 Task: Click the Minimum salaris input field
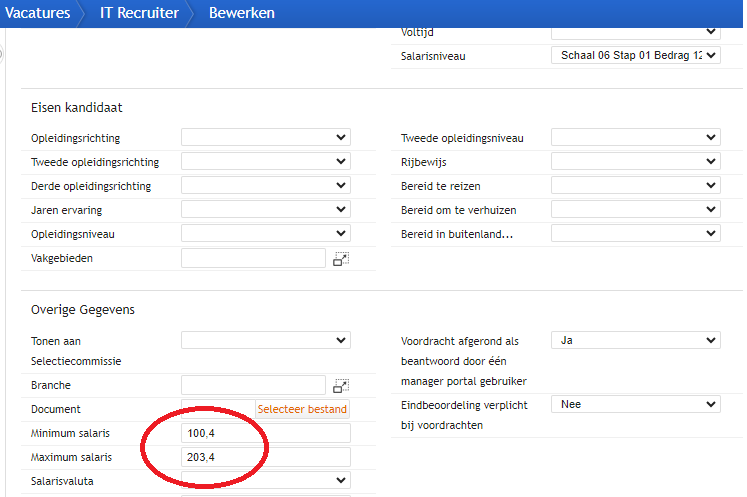266,433
